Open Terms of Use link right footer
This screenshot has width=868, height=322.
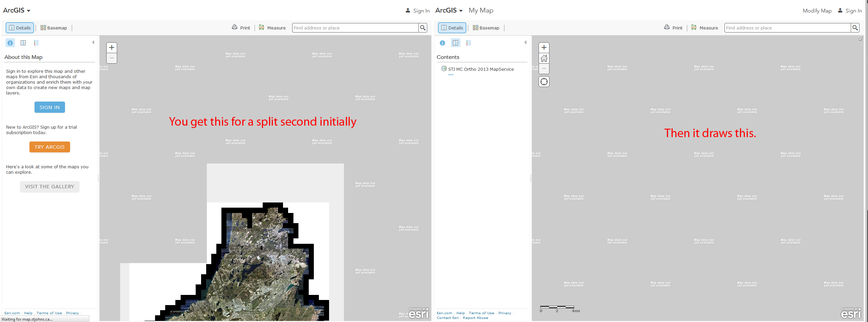pos(481,313)
